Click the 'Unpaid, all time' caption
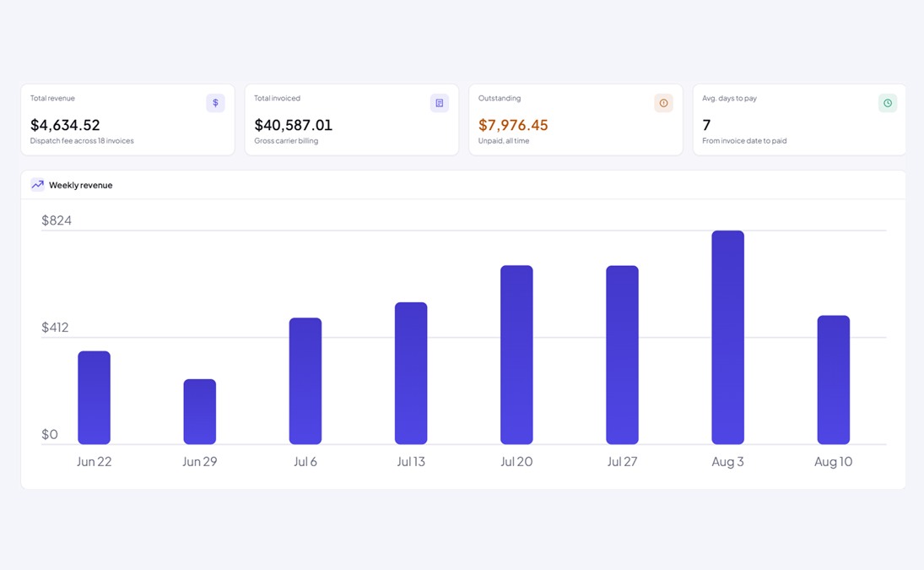 coord(504,141)
